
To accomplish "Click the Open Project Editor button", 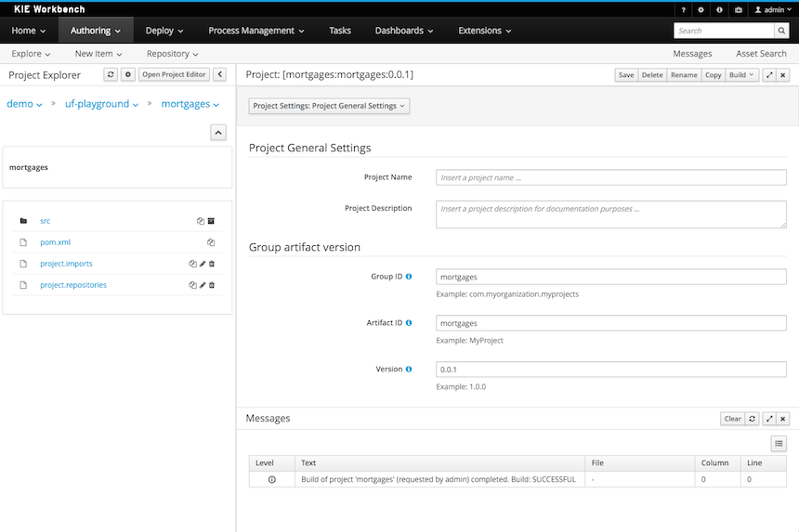I will [x=174, y=74].
